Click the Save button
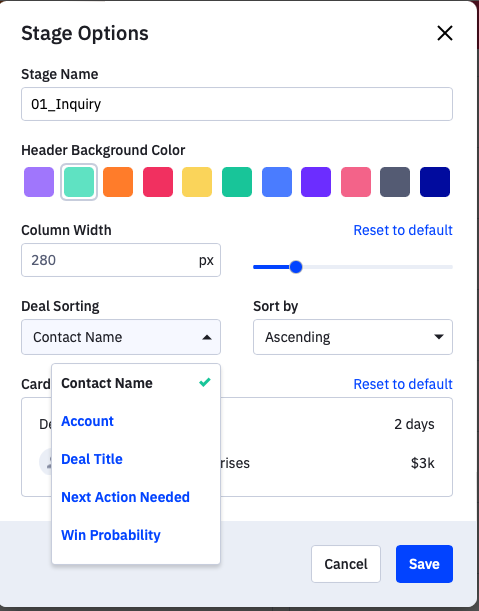The width and height of the screenshot is (479, 611). pyautogui.click(x=424, y=564)
